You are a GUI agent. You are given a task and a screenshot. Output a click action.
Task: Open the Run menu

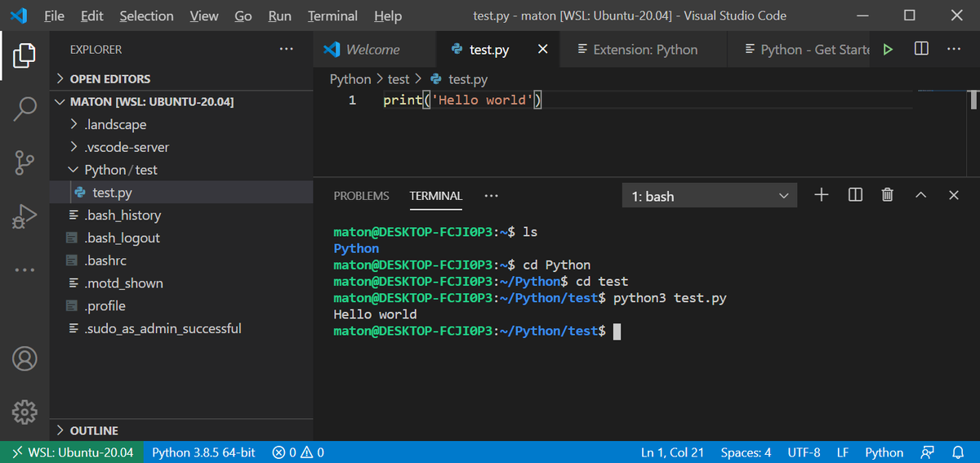[280, 16]
